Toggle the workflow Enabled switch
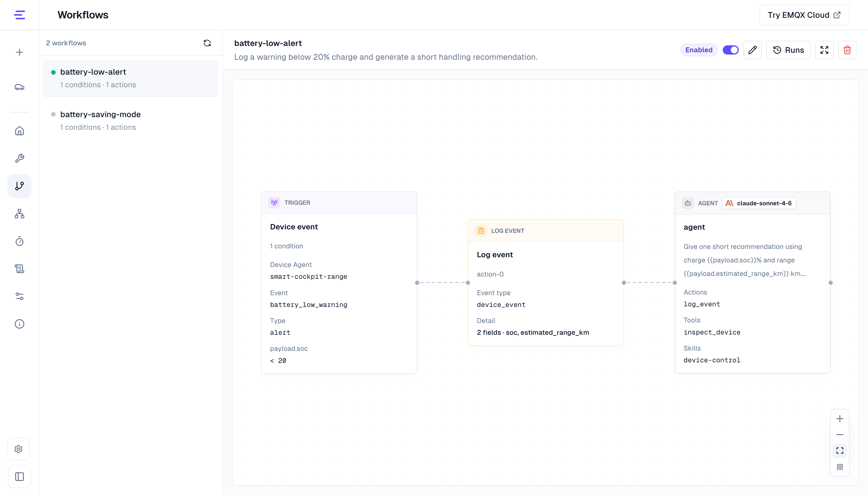 [x=731, y=50]
